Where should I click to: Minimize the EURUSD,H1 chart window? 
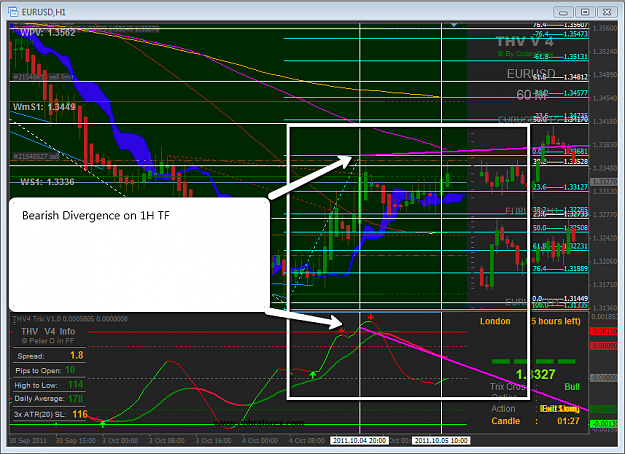[563, 12]
